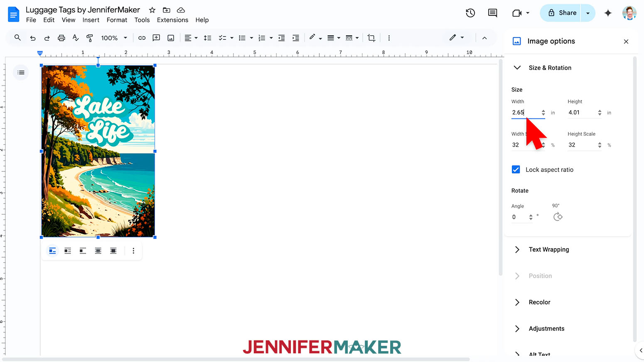Open the Google Docs home icon
This screenshot has width=644, height=362.
pyautogui.click(x=13, y=14)
